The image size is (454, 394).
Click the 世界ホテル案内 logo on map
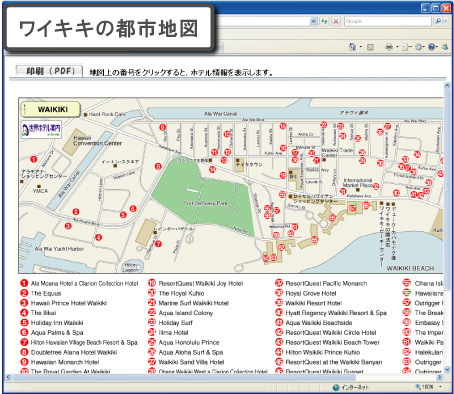click(x=41, y=129)
